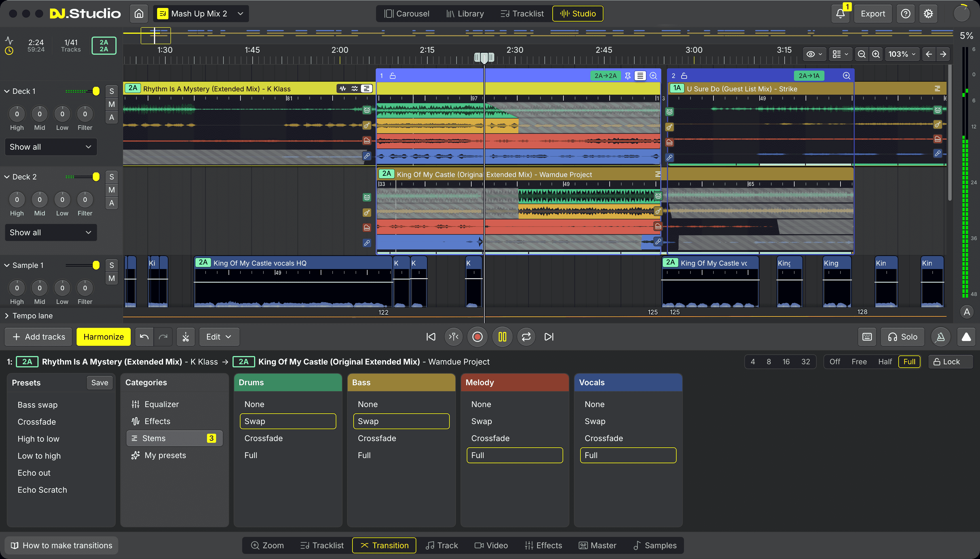Toggle the metronome icon
980x559 pixels.
(941, 337)
